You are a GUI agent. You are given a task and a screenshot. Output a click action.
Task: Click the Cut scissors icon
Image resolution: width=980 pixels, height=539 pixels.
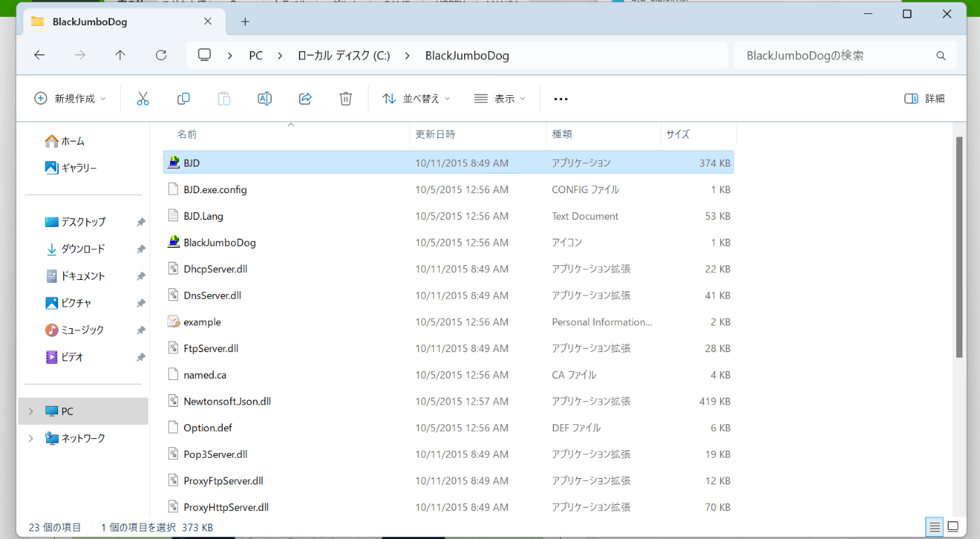[x=143, y=99]
